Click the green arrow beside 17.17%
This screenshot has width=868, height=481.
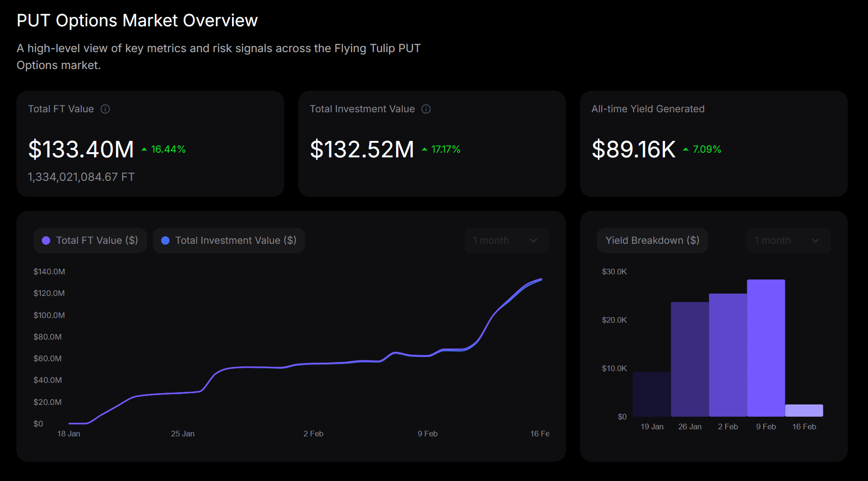tap(425, 149)
